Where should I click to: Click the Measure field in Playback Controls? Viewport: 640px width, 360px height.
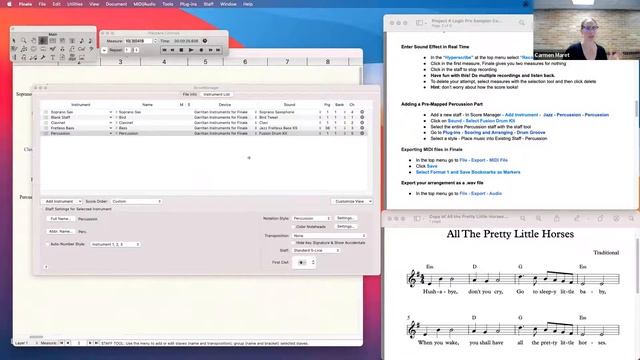click(x=138, y=41)
